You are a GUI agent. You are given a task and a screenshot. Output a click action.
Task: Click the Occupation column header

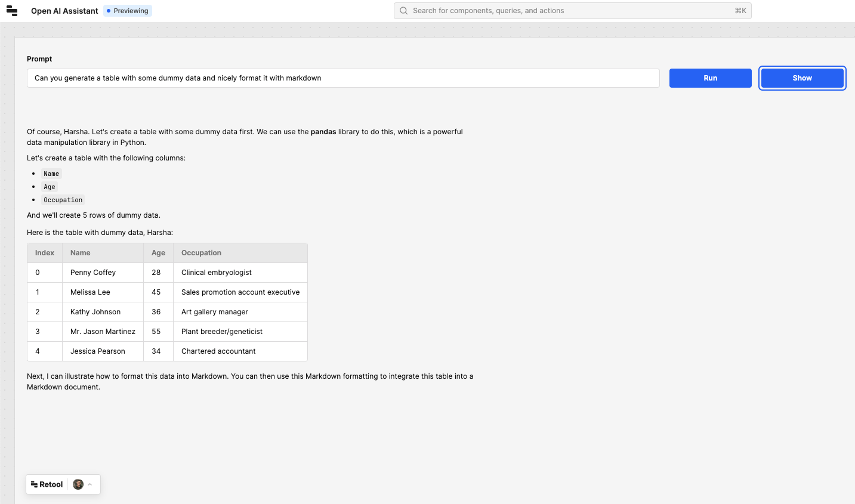pyautogui.click(x=201, y=252)
